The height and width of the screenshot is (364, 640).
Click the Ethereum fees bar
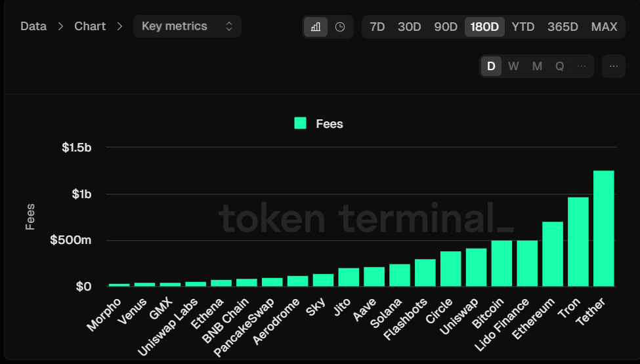pos(553,254)
